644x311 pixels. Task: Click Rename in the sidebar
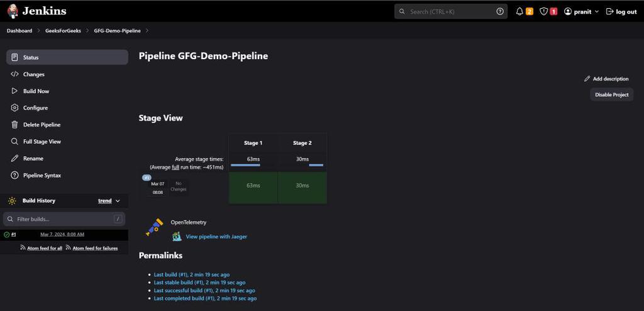(x=67, y=159)
